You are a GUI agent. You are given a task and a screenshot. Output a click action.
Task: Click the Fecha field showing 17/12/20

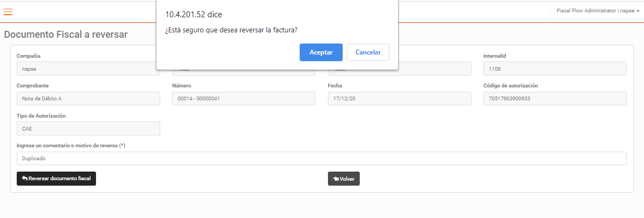pyautogui.click(x=399, y=99)
